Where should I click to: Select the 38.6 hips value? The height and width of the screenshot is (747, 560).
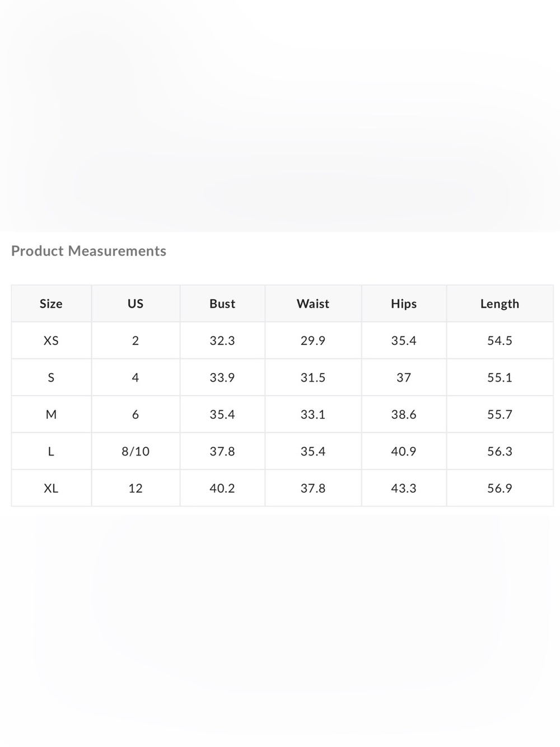404,414
